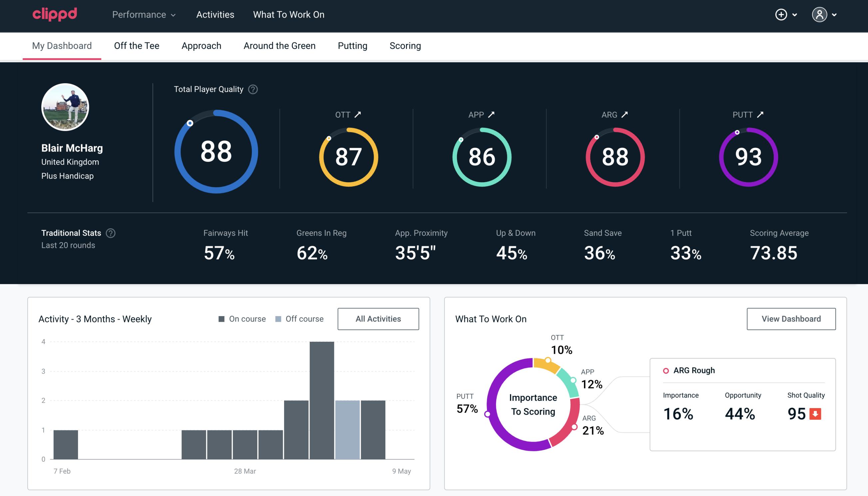Click the OTT performance indicator icon

(358, 114)
